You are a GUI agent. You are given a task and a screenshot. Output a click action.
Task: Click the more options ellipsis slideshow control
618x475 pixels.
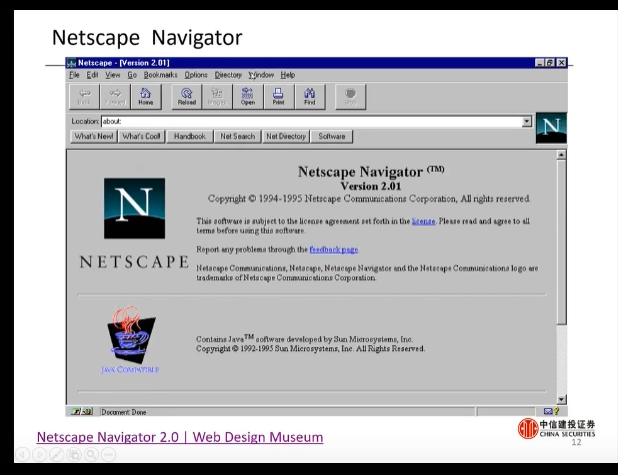pos(108,455)
